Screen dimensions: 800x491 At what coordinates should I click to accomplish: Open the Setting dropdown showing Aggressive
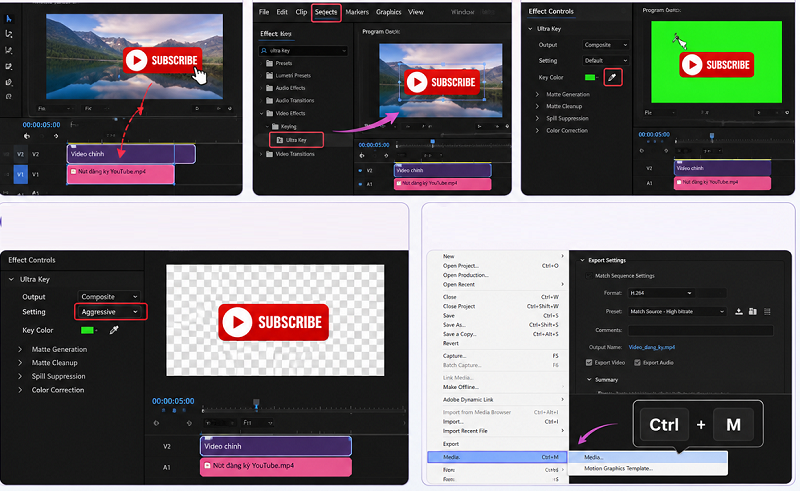point(109,312)
